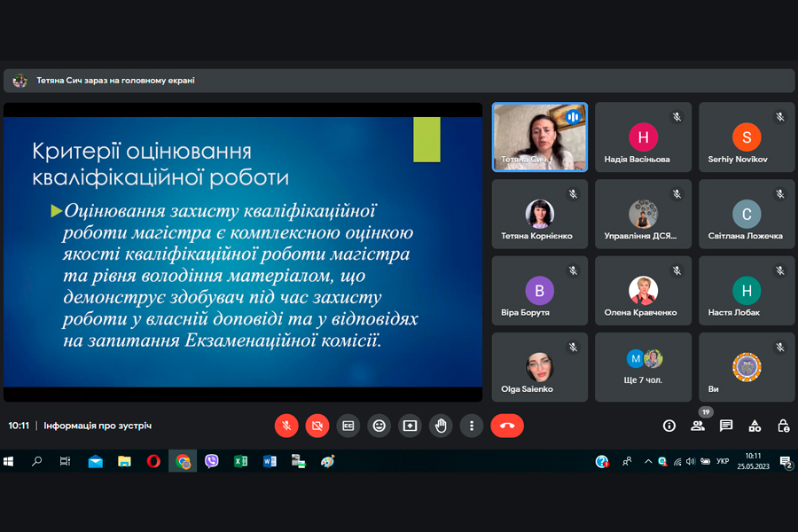The width and height of the screenshot is (798, 532).
Task: Select Віра Борутя participant tile
Action: pyautogui.click(x=540, y=291)
